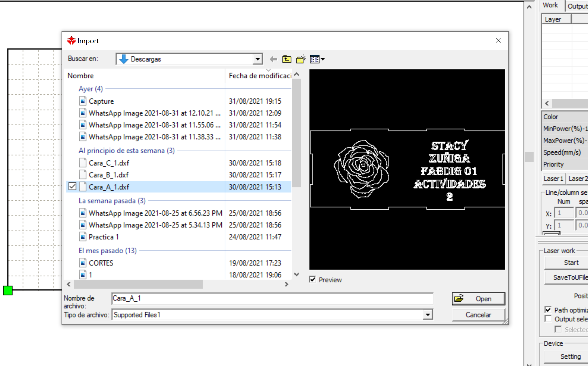Create a new folder
This screenshot has height=366, width=588.
[301, 59]
